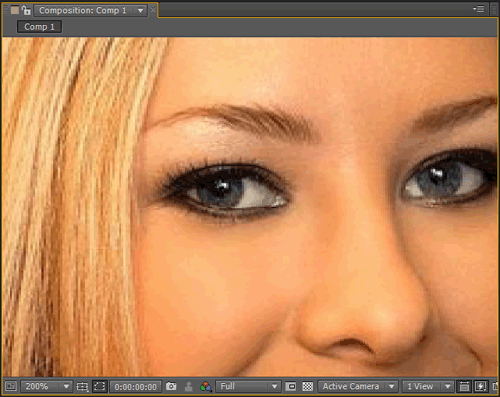Open the 200% magnification ratio dropdown
The image size is (500, 397).
coord(46,386)
